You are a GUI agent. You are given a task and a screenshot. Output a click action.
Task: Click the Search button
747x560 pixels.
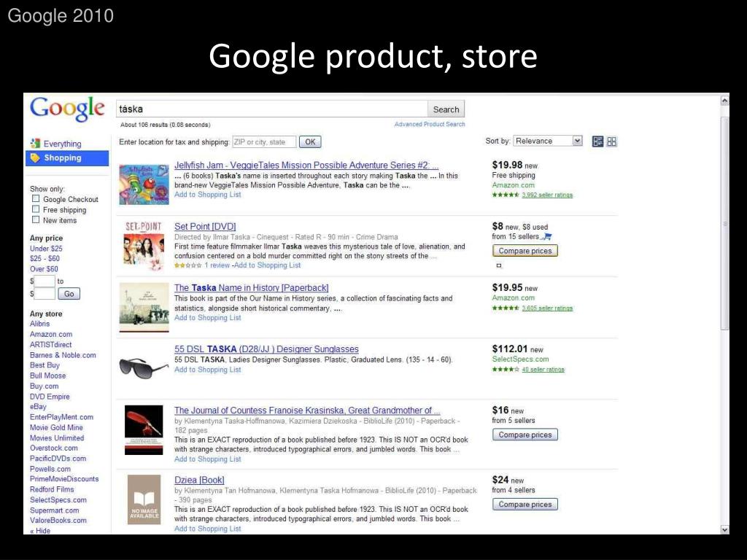click(446, 109)
